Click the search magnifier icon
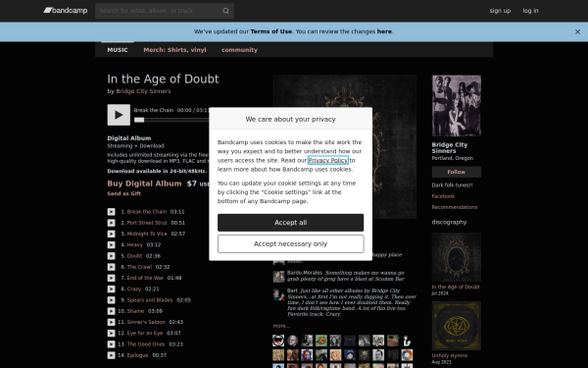The height and width of the screenshot is (368, 588). click(x=225, y=11)
